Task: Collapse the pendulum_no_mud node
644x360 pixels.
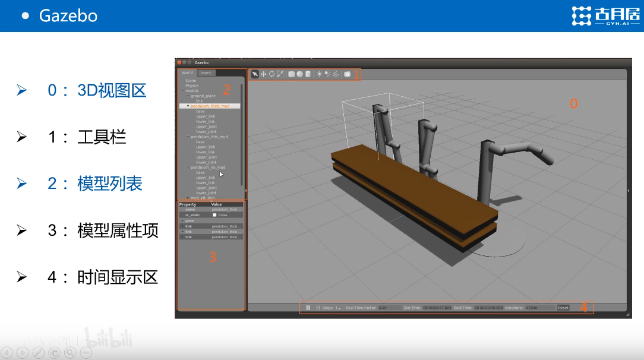Action: click(188, 168)
